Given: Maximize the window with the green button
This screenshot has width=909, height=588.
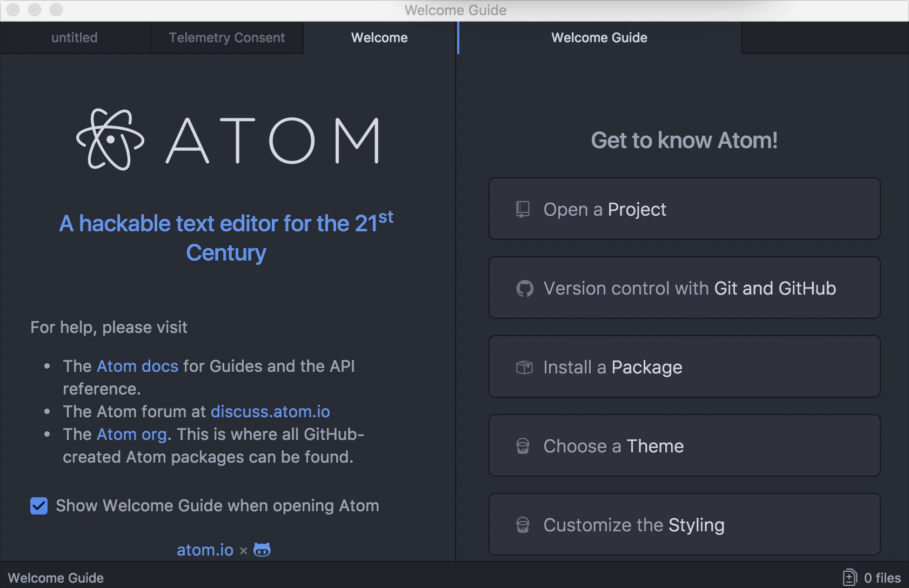Looking at the screenshot, I should point(56,10).
